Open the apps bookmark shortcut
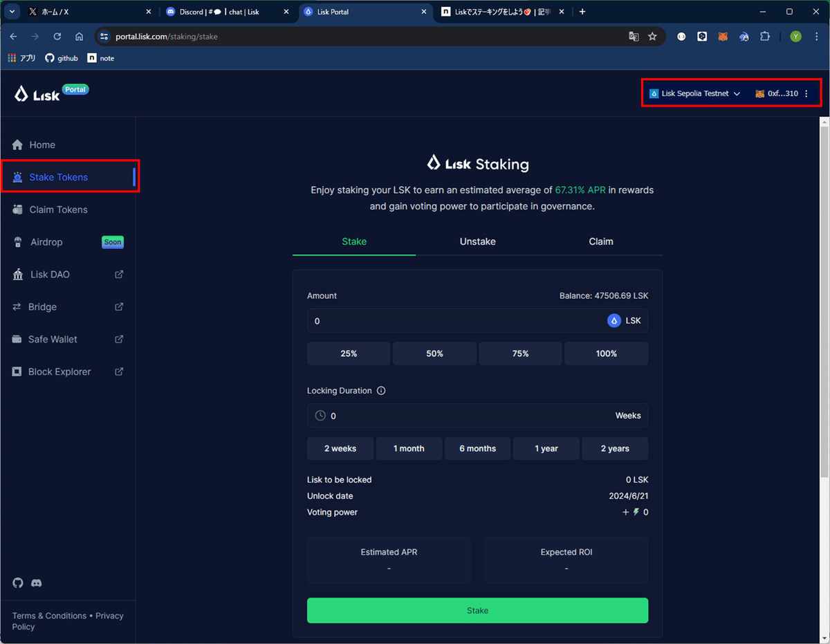 tap(22, 58)
